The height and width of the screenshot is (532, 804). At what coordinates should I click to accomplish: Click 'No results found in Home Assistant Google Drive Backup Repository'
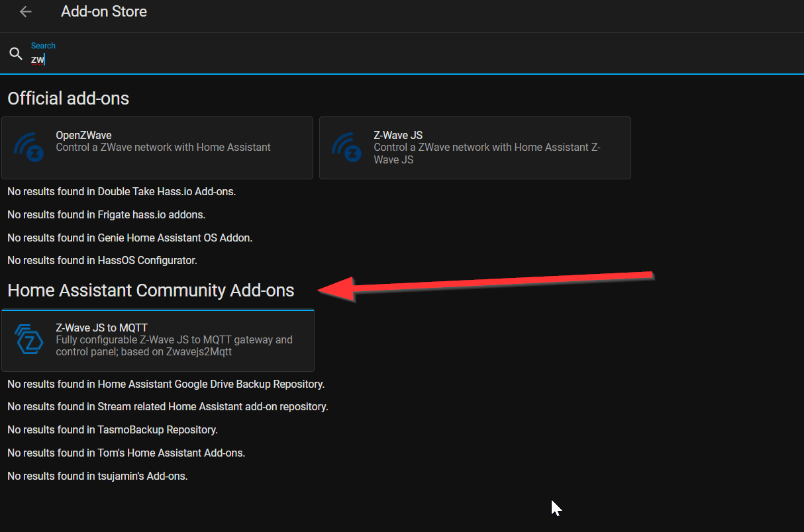click(x=166, y=384)
